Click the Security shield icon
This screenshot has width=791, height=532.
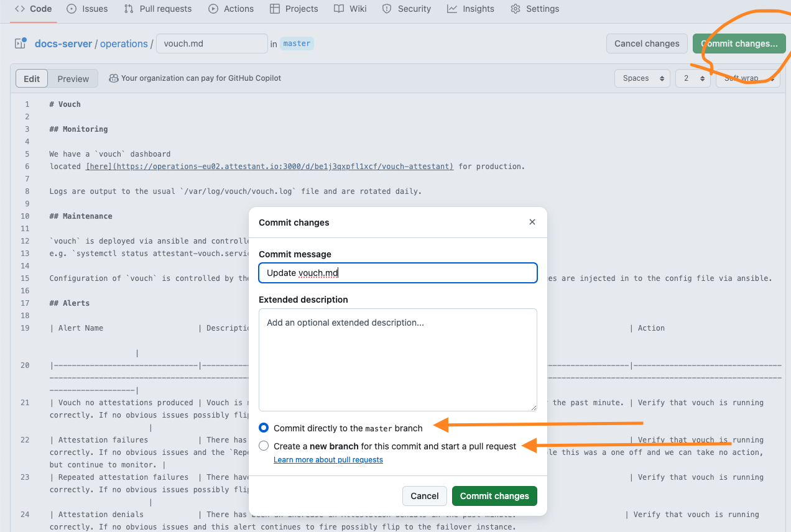(387, 9)
